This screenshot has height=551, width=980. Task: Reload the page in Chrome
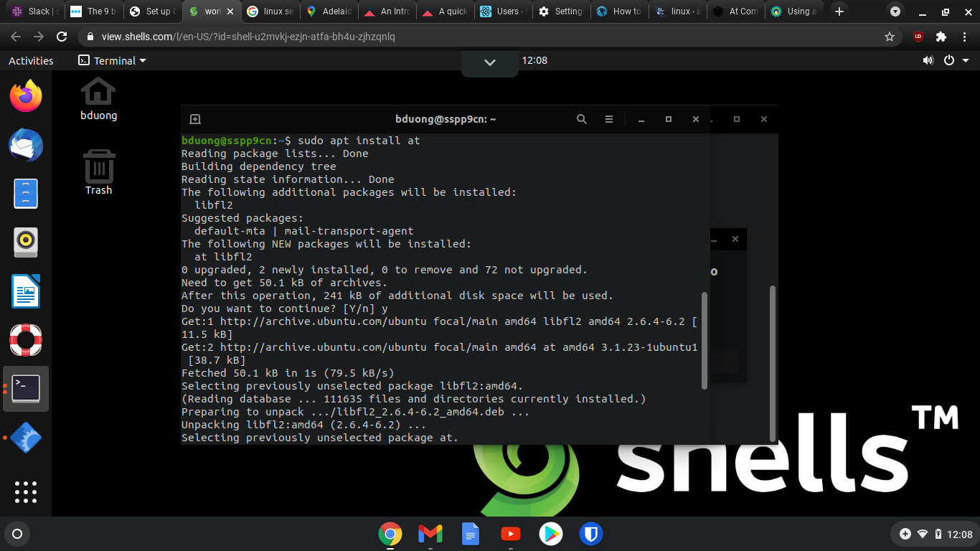(x=62, y=37)
